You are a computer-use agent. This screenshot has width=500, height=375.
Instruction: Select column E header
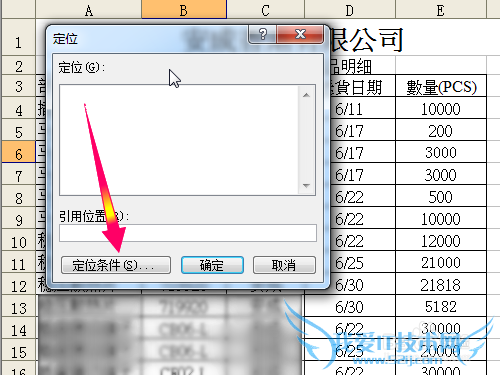(441, 10)
